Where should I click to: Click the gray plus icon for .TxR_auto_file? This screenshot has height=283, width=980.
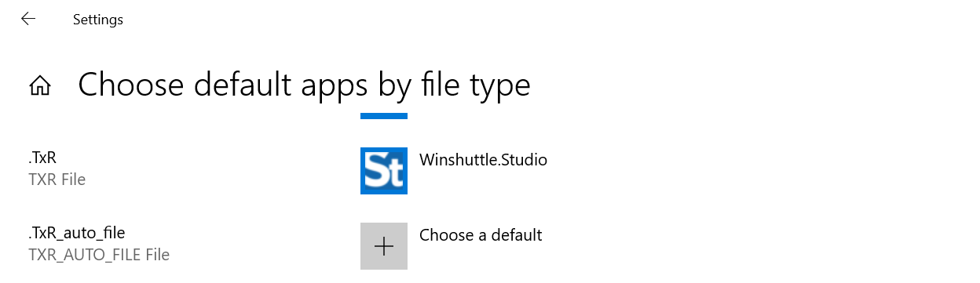[x=384, y=246]
